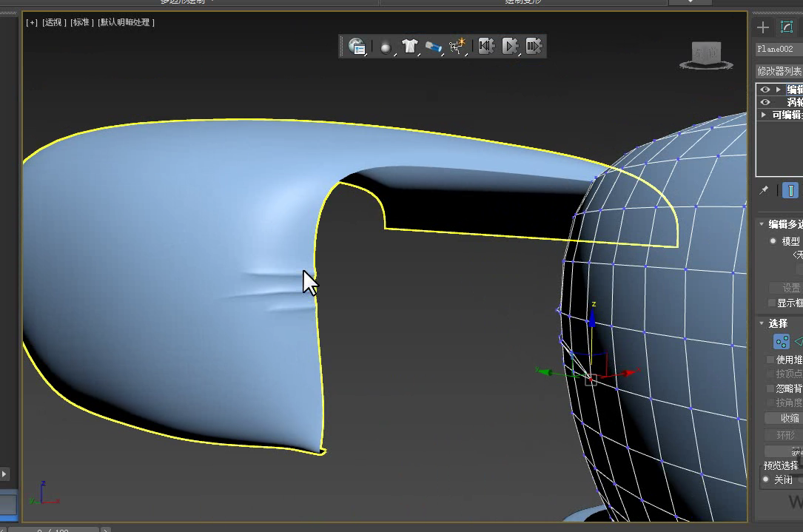
Task: Open the [透视] perspective view menu
Action: (x=54, y=22)
